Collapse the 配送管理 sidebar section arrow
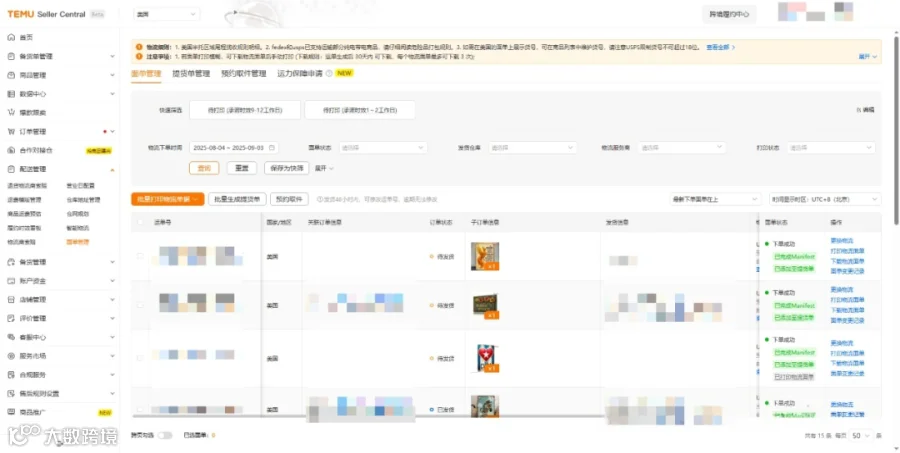The image size is (900, 453). tap(112, 169)
